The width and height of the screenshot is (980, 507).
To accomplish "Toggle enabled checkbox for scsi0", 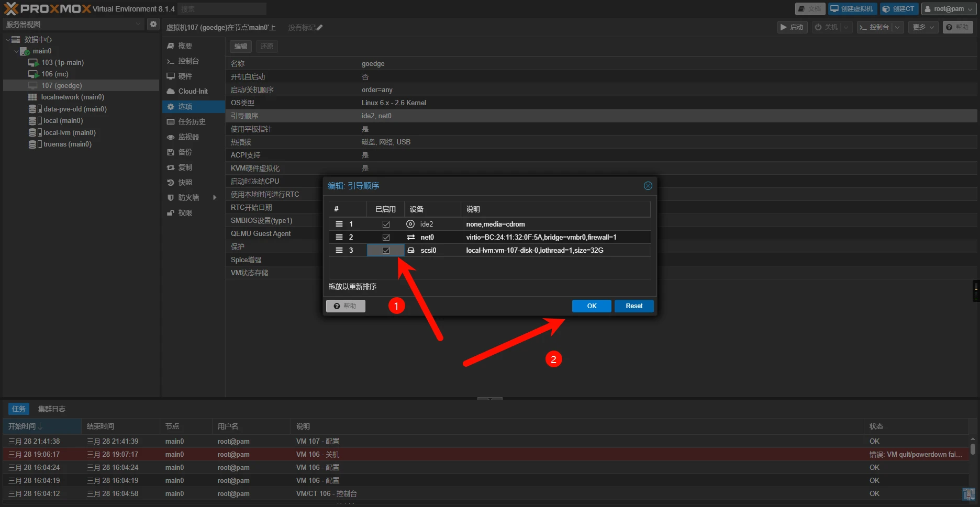I will point(386,250).
